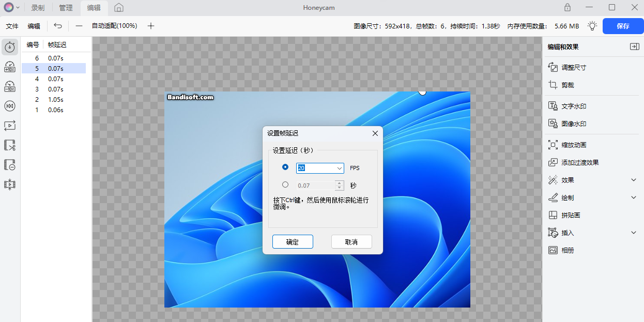Click the loop playback sidebar icon
644x322 pixels.
tap(10, 126)
